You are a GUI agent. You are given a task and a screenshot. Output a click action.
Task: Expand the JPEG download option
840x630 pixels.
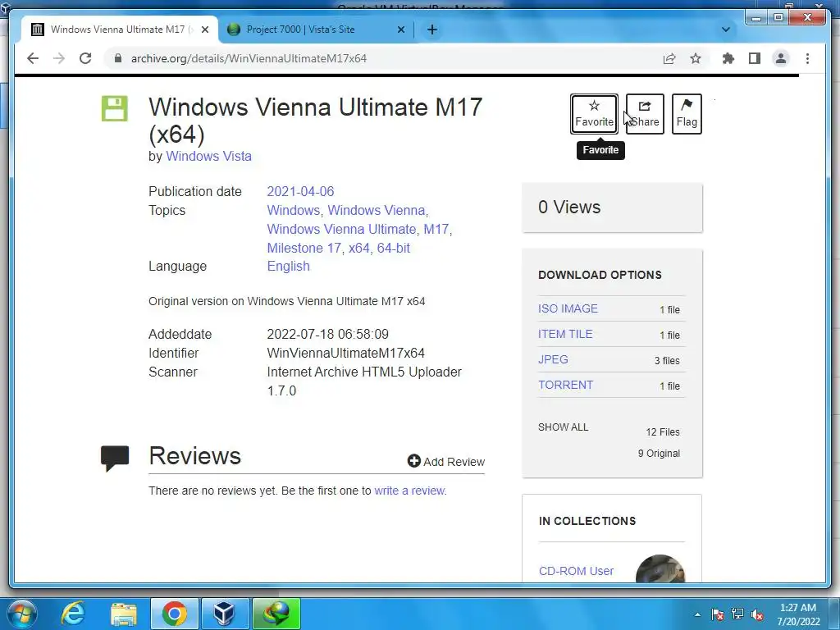click(x=553, y=359)
